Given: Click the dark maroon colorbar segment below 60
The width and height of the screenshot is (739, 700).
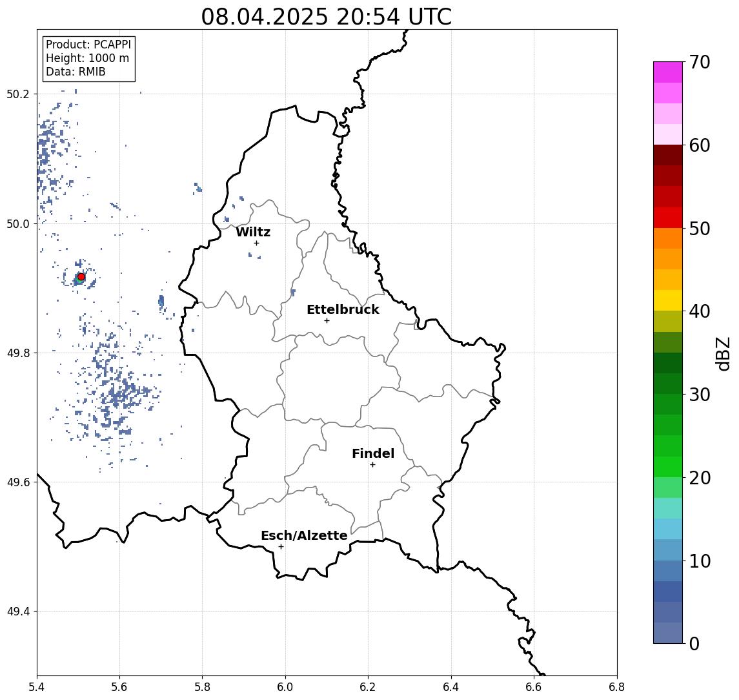Looking at the screenshot, I should point(668,155).
